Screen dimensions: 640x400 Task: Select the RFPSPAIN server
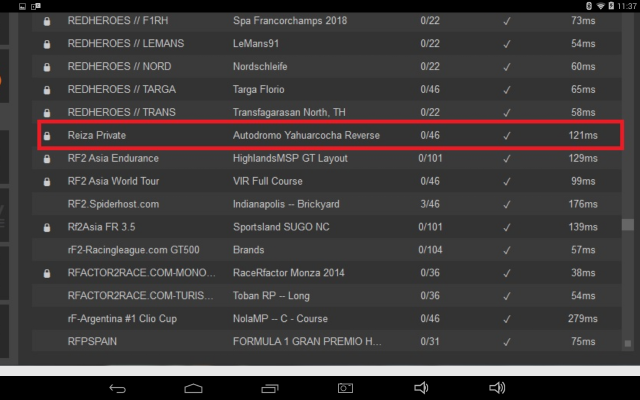(327, 341)
